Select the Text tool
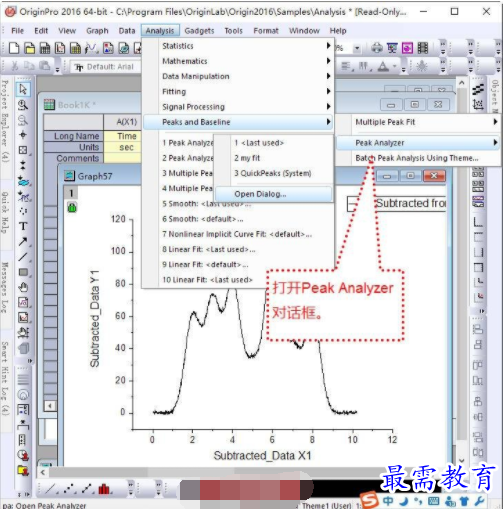This screenshot has height=509, width=504. pyautogui.click(x=23, y=226)
